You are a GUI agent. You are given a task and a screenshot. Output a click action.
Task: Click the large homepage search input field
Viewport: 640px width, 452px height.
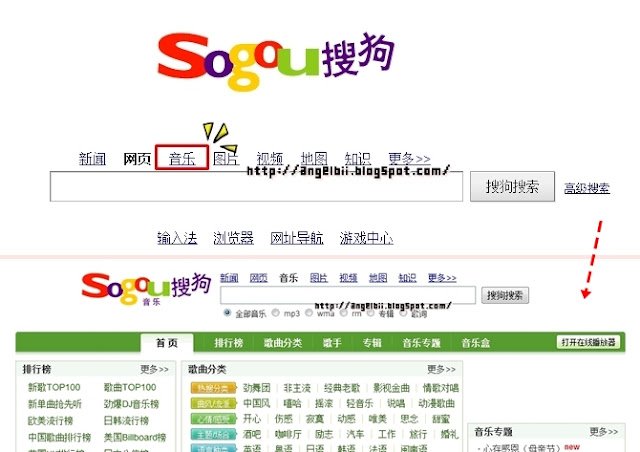[256, 186]
